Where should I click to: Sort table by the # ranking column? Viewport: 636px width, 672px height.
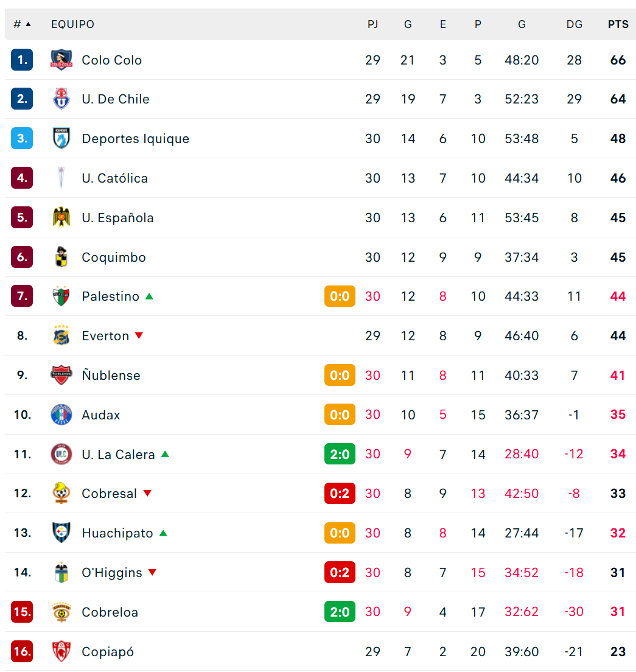click(x=22, y=24)
